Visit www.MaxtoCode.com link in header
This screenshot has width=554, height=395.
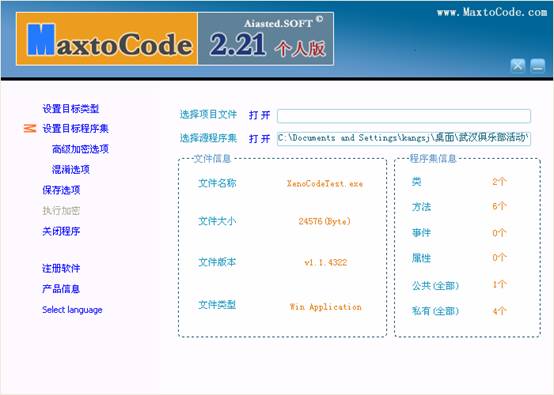[x=492, y=12]
